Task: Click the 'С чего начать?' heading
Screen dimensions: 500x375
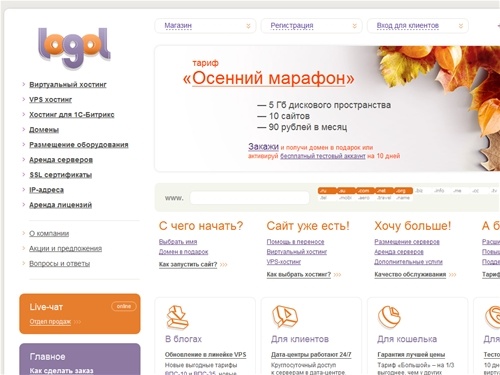Action: [x=201, y=226]
